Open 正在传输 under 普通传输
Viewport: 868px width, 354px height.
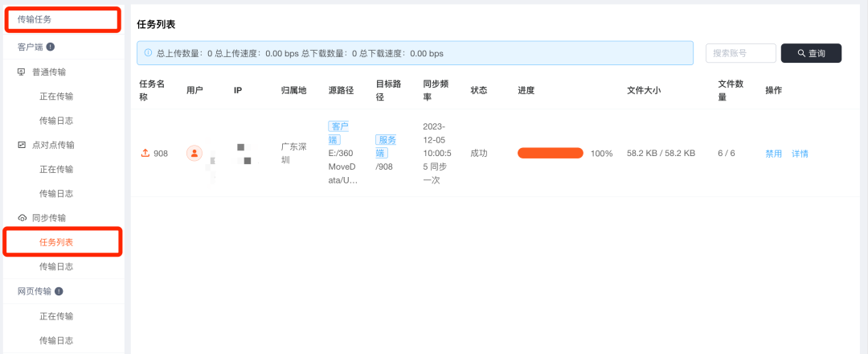[56, 97]
